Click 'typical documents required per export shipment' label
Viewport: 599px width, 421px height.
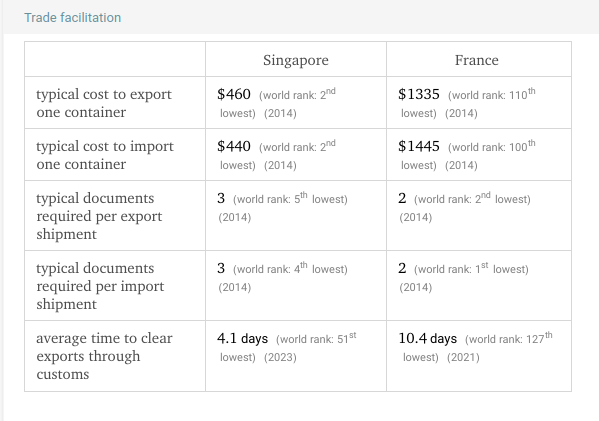(x=99, y=216)
